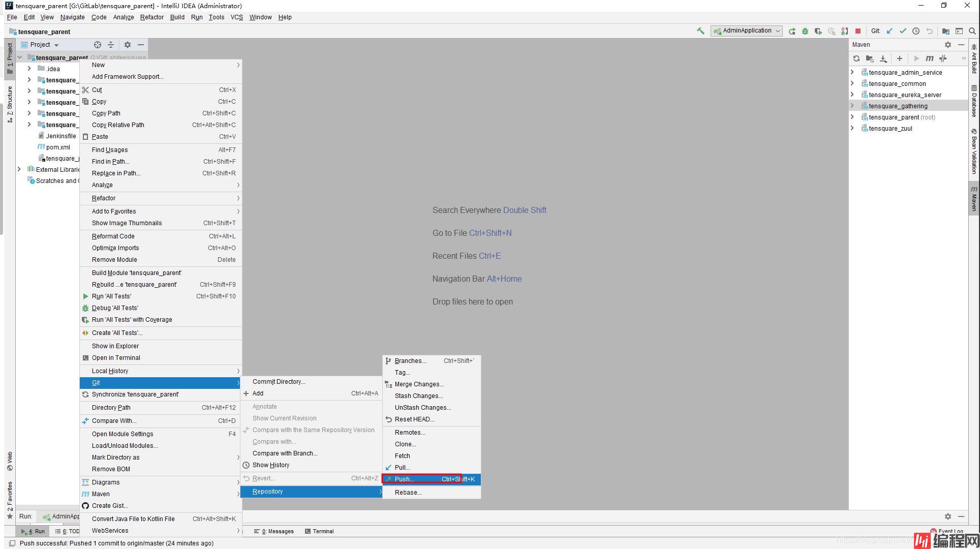Open the VCS menu in menu bar
This screenshot has width=980, height=549.
point(236,17)
